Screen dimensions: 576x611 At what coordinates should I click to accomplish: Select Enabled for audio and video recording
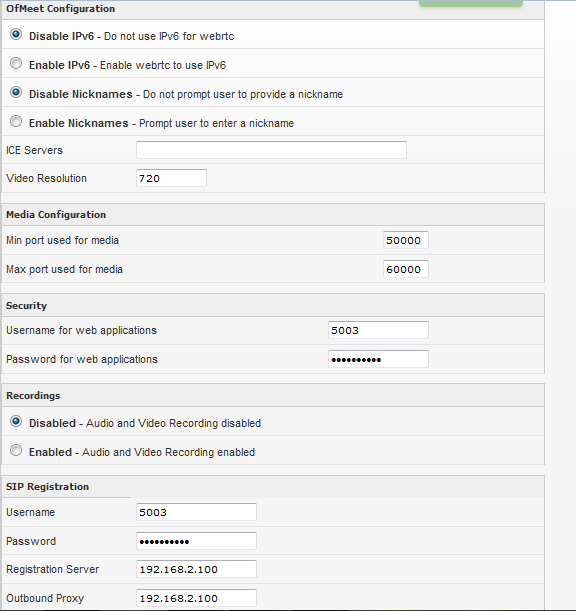(x=16, y=450)
